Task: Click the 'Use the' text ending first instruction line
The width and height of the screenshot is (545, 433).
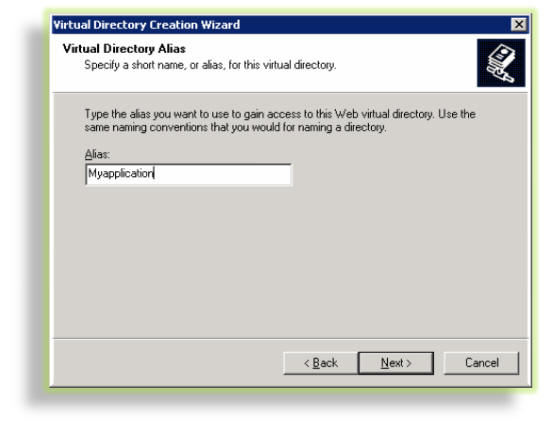Action: coord(457,114)
